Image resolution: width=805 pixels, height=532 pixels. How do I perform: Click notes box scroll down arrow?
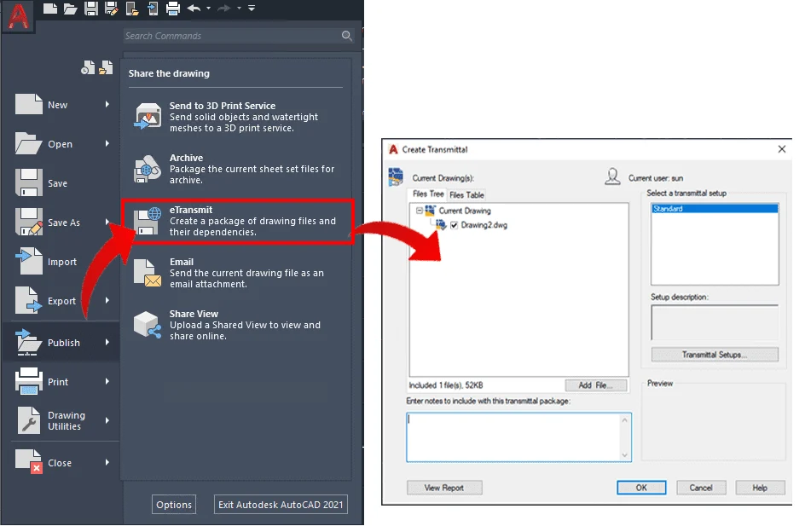pyautogui.click(x=624, y=455)
